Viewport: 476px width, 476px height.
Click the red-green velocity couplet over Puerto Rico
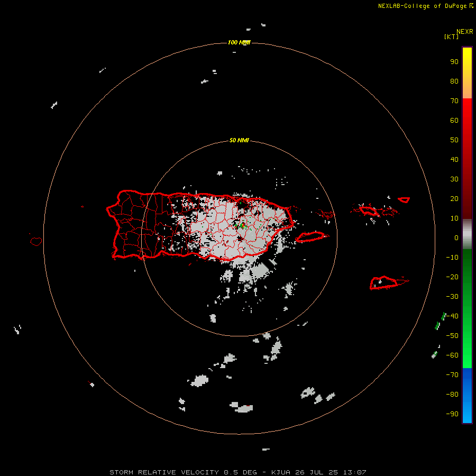click(242, 225)
